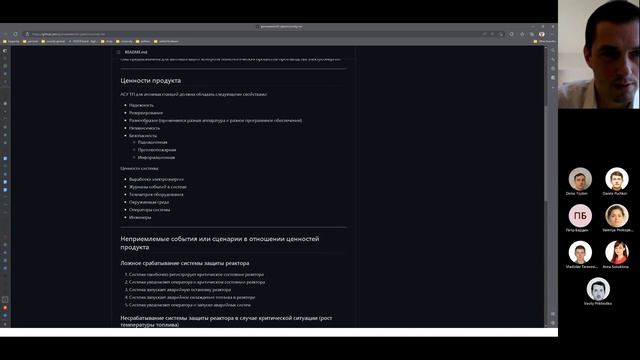Select Vladislav participant avatar

point(580,252)
